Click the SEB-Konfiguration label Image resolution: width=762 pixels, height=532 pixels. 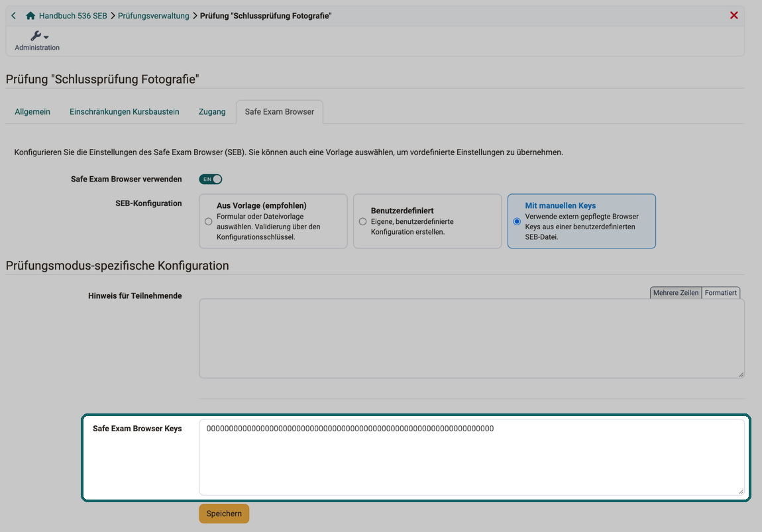point(148,203)
